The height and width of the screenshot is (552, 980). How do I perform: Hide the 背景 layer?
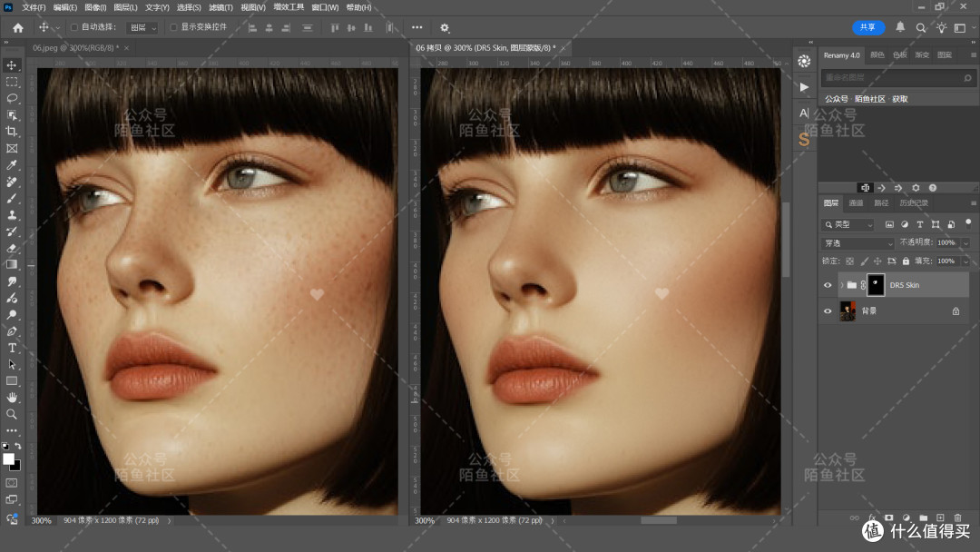point(828,310)
